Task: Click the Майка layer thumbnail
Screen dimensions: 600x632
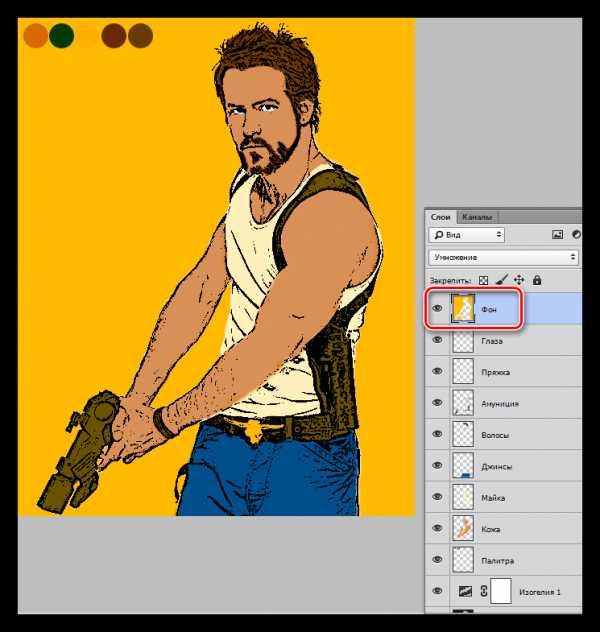Action: pos(463,498)
